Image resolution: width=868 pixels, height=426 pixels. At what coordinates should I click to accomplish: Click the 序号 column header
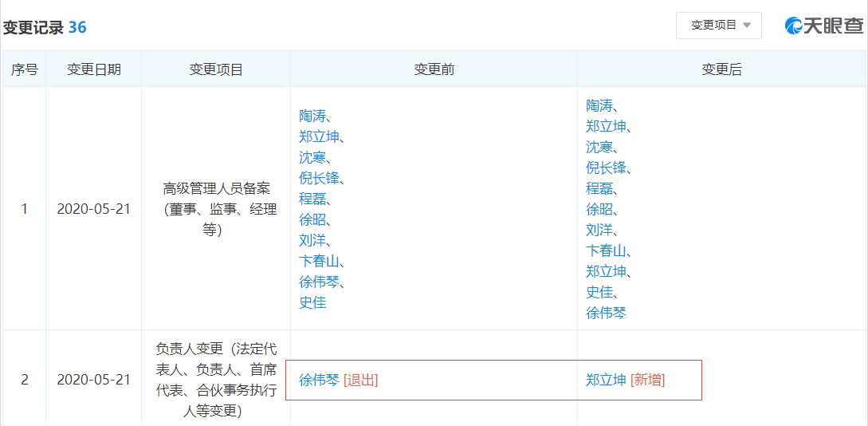24,69
